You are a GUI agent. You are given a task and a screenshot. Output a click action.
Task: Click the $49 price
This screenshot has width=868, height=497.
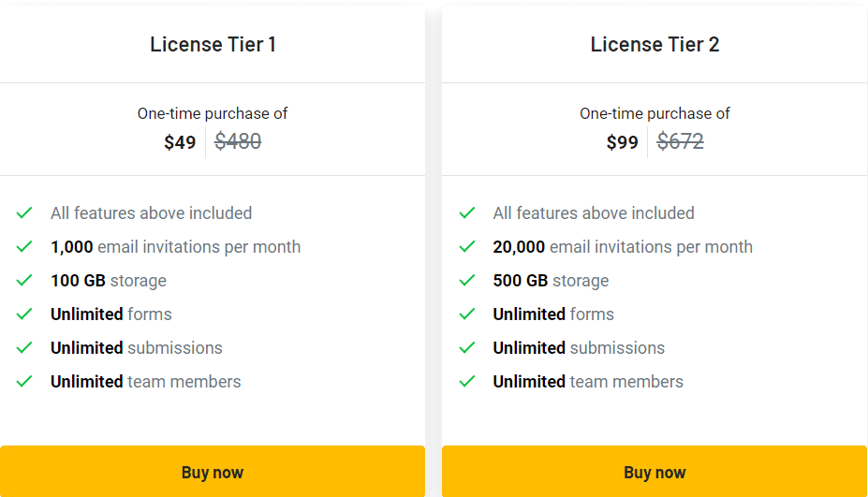click(x=180, y=142)
